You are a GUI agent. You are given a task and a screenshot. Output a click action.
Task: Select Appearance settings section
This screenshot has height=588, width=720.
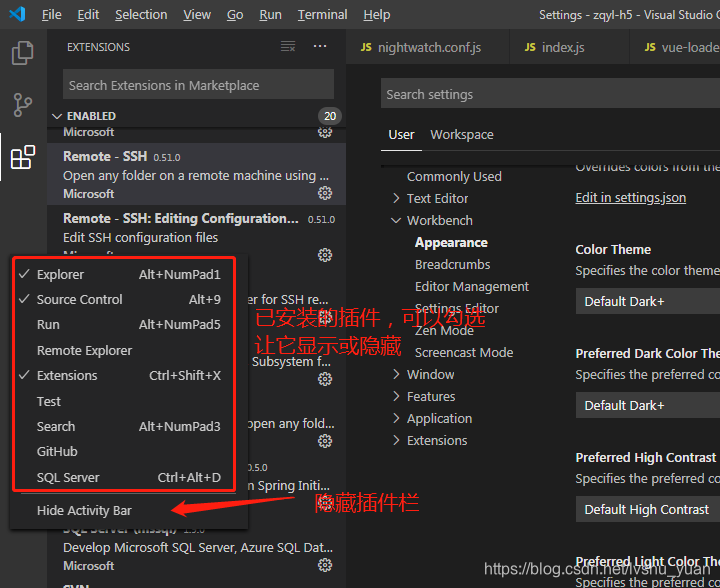click(x=451, y=242)
